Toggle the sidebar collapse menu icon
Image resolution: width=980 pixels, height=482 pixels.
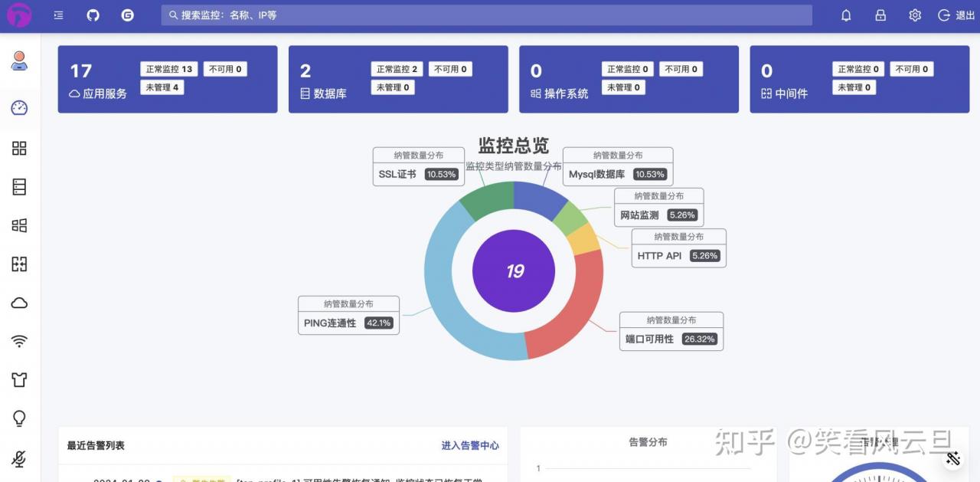click(x=59, y=15)
